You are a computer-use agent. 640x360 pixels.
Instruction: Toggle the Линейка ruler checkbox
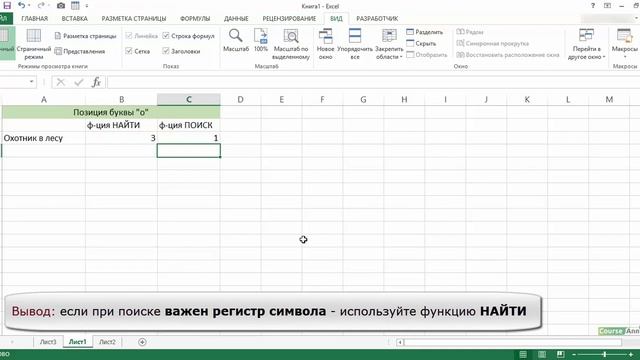[129, 36]
